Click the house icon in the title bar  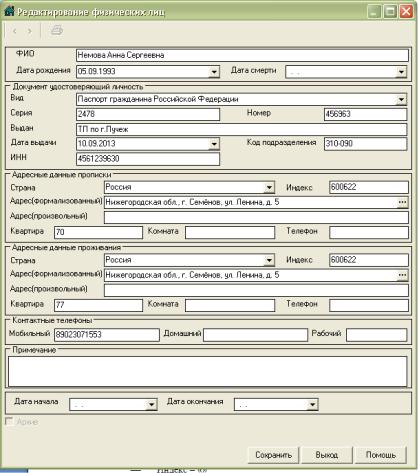pos(9,11)
